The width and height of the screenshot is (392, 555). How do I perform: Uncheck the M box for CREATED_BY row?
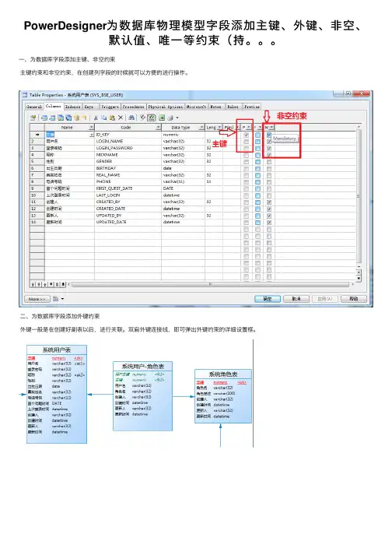click(269, 202)
